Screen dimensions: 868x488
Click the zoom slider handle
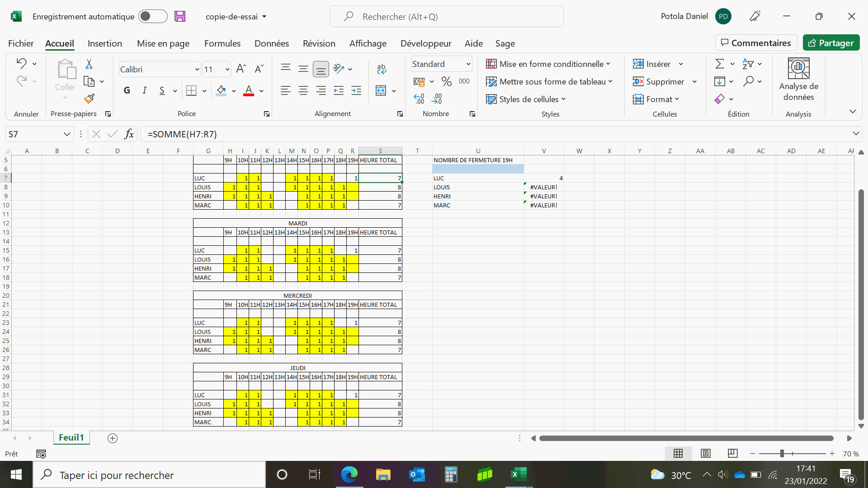click(782, 454)
